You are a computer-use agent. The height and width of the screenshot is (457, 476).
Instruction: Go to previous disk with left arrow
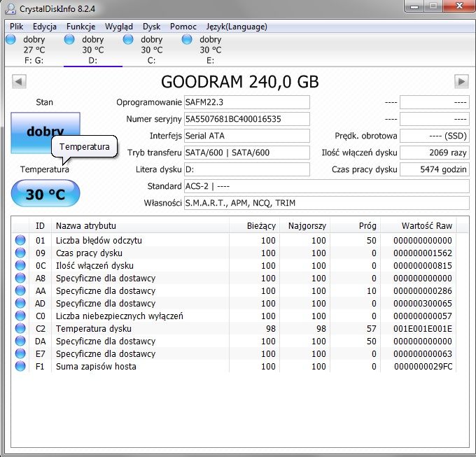click(x=19, y=82)
